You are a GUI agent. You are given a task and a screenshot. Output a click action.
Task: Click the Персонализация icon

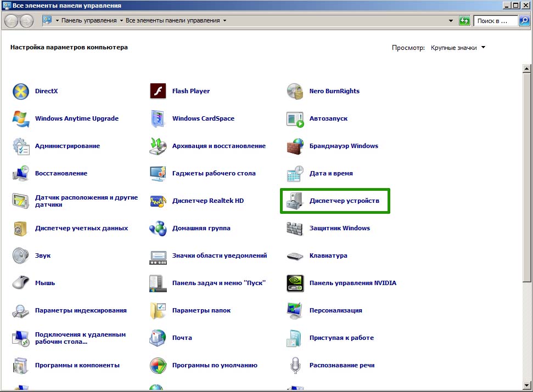coord(295,311)
